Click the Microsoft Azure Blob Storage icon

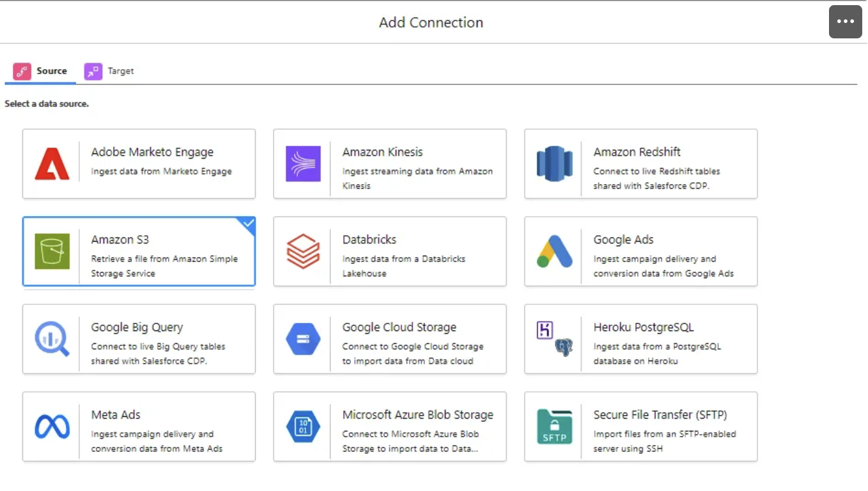pyautogui.click(x=302, y=426)
